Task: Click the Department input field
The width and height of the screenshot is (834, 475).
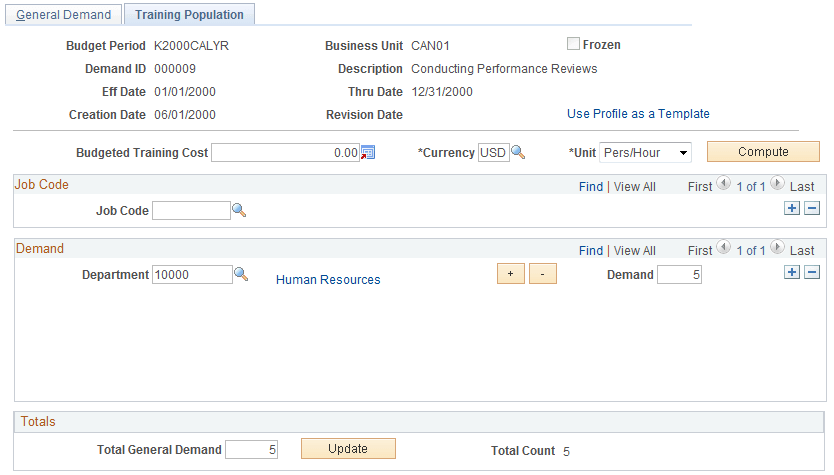Action: click(x=192, y=274)
